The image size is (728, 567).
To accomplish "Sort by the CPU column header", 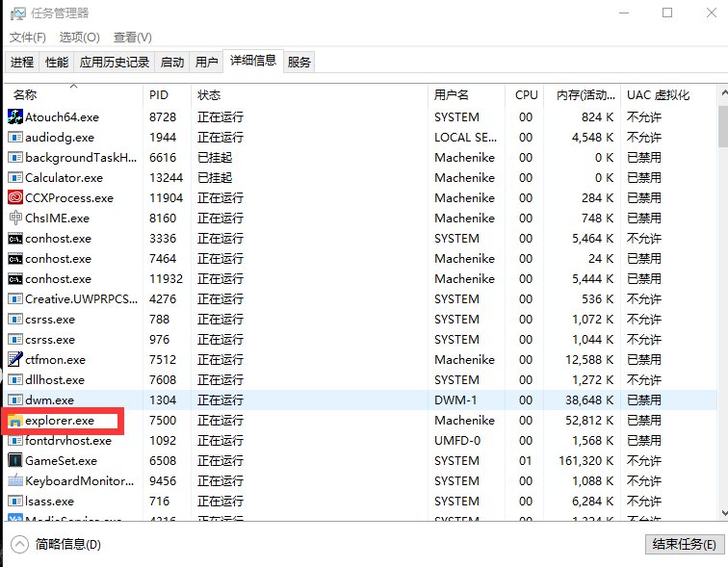I will [x=524, y=94].
